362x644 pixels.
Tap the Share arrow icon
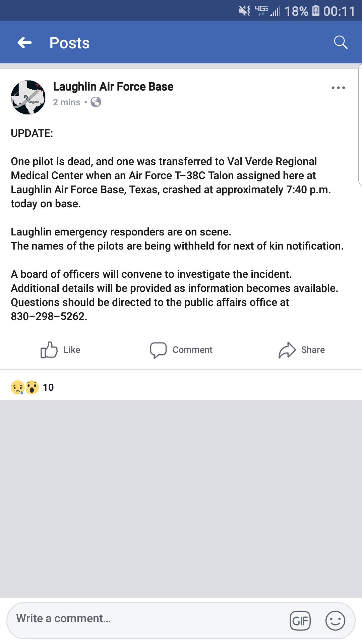287,350
